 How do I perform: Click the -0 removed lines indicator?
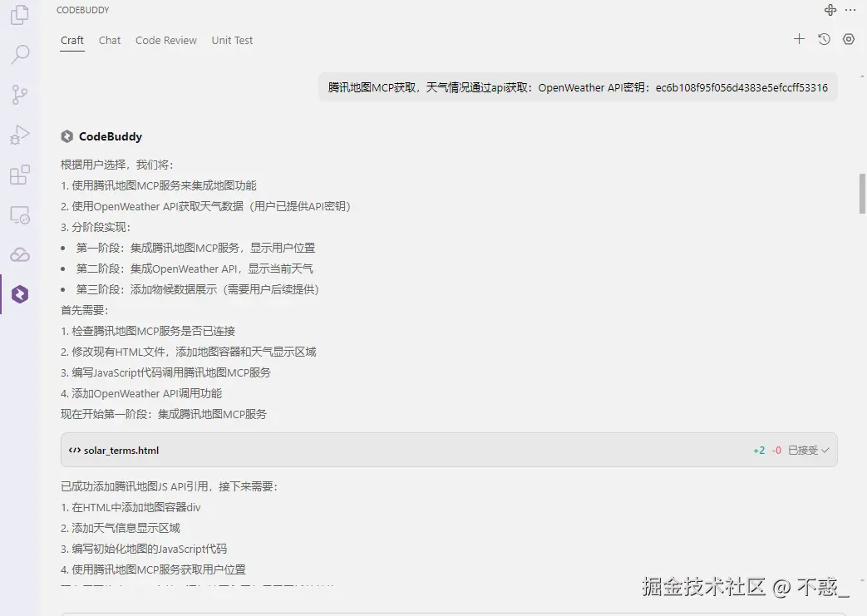776,451
